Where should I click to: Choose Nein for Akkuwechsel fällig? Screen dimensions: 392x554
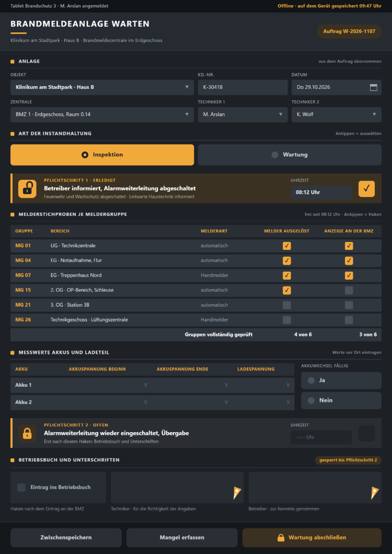(341, 401)
